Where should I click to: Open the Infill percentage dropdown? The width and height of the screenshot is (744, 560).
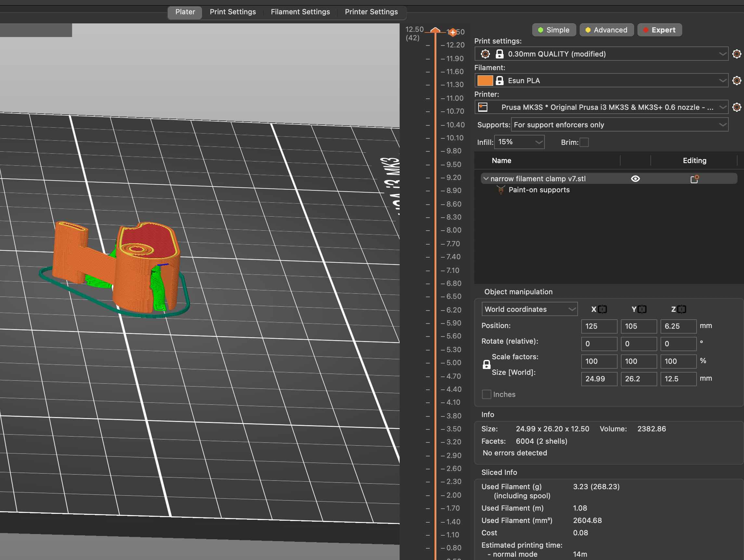[x=519, y=142]
